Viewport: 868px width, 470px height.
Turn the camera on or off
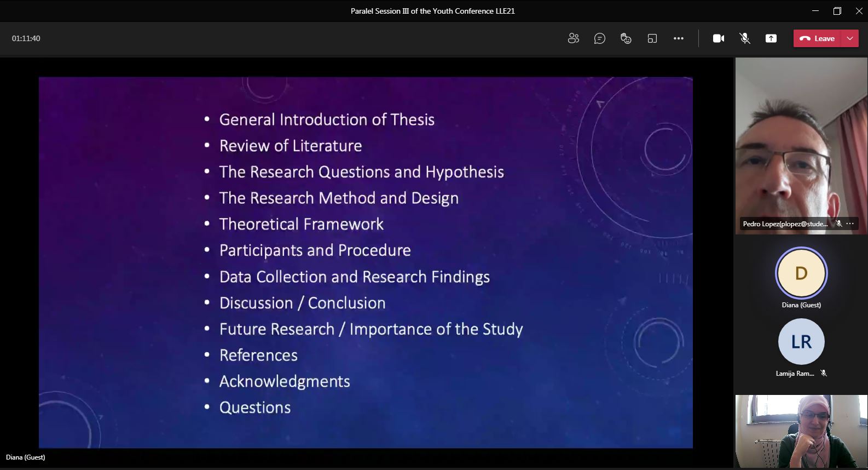pyautogui.click(x=718, y=38)
